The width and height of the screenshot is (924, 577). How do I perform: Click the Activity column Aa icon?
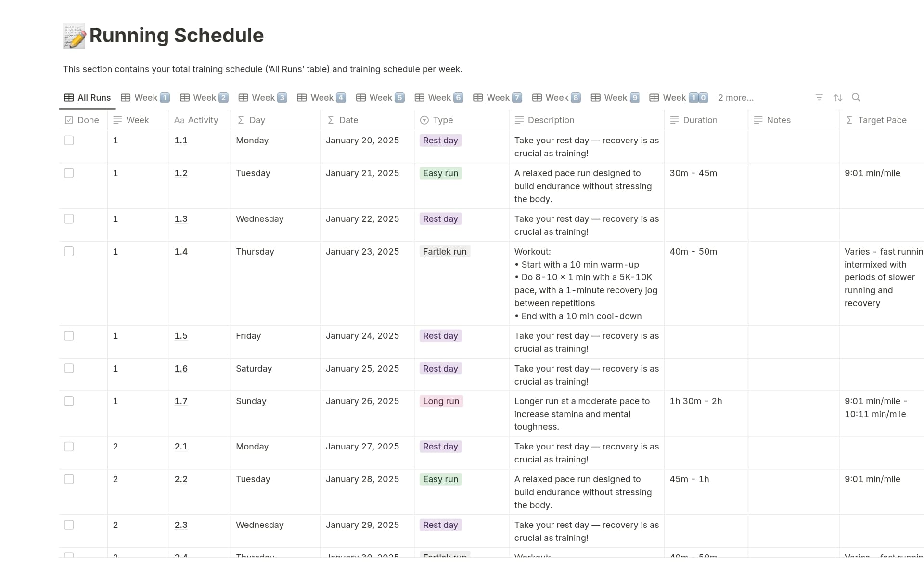[x=179, y=120]
